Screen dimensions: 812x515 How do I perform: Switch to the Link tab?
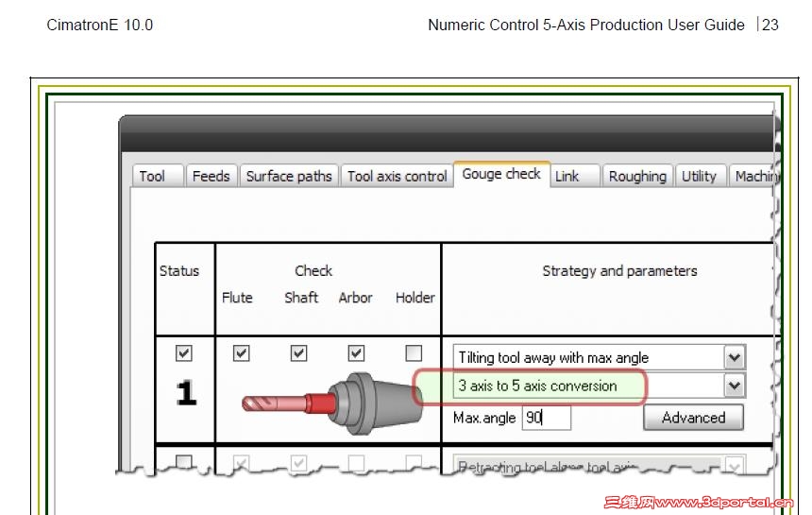[575, 176]
